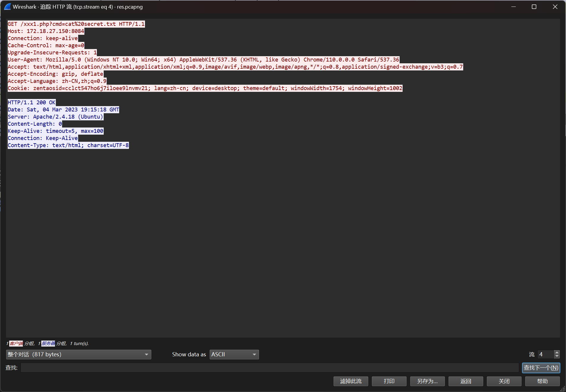This screenshot has width=566, height=392.
Task: Open the Show data as ASCII dropdown
Action: coord(234,354)
